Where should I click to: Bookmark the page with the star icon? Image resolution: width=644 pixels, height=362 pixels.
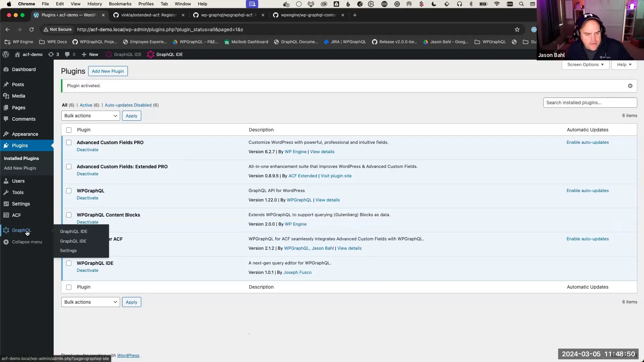[517, 29]
